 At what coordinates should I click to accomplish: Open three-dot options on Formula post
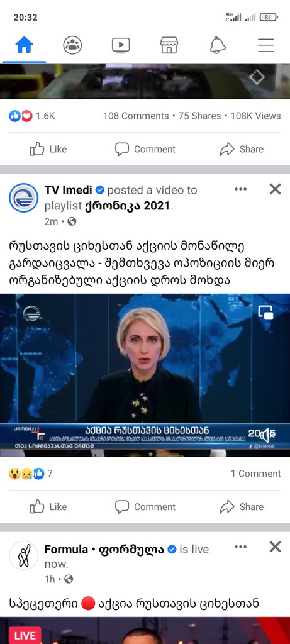click(240, 547)
